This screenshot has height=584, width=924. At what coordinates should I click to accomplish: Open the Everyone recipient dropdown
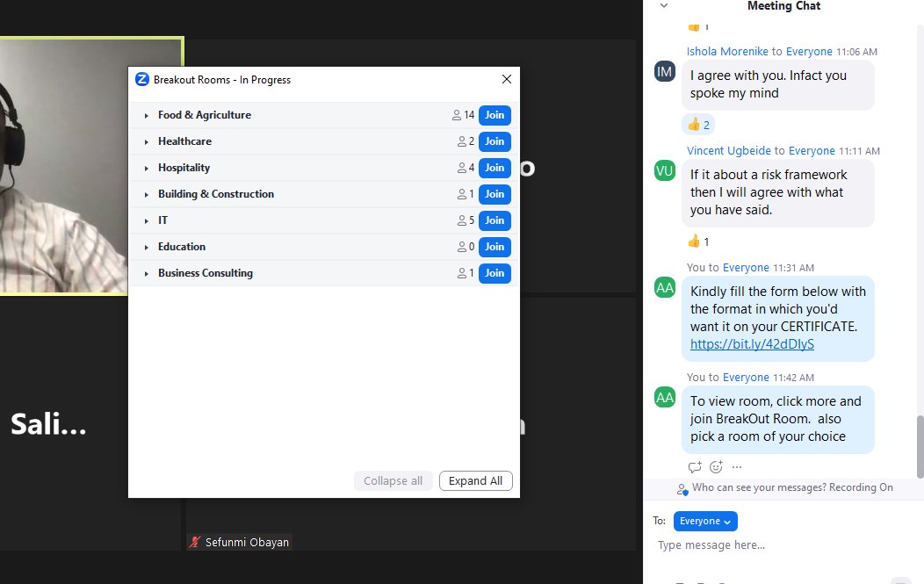click(705, 521)
